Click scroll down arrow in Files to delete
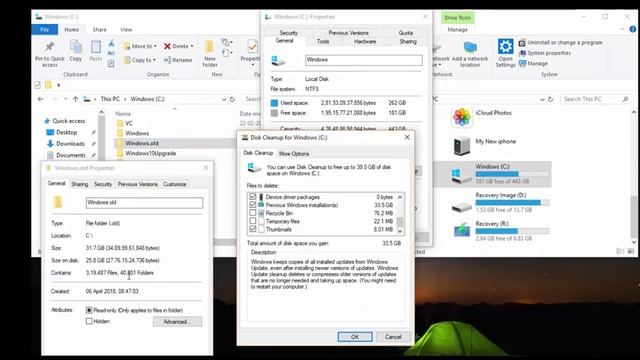Image resolution: width=640 pixels, height=360 pixels. tap(400, 231)
